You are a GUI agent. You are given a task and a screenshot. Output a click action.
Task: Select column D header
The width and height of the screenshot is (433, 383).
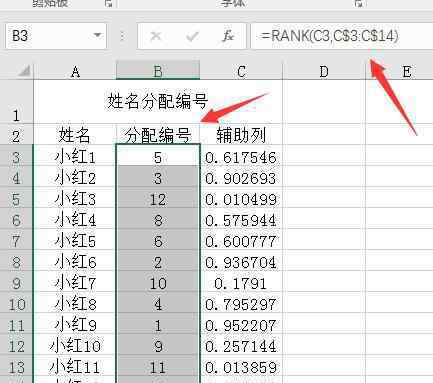tap(324, 71)
